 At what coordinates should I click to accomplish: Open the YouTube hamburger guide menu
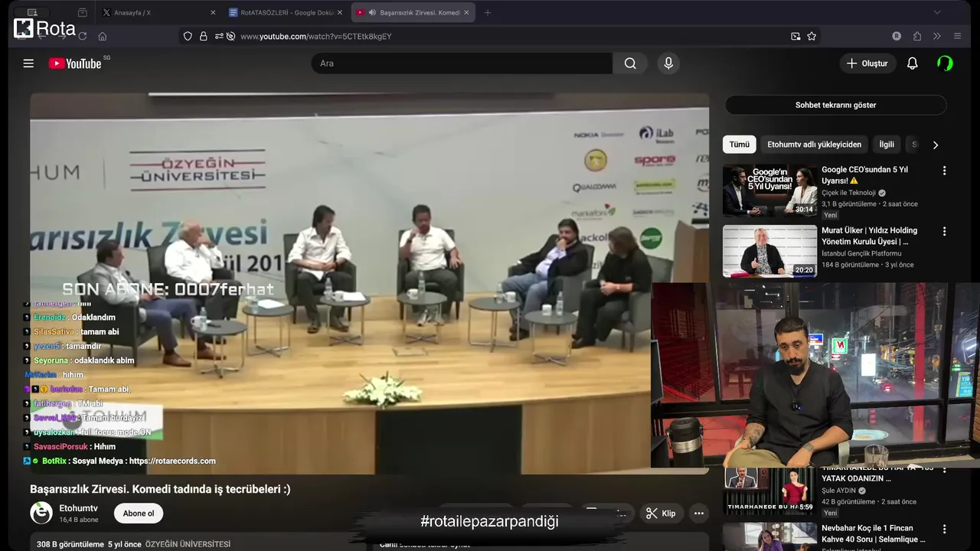[x=28, y=64]
